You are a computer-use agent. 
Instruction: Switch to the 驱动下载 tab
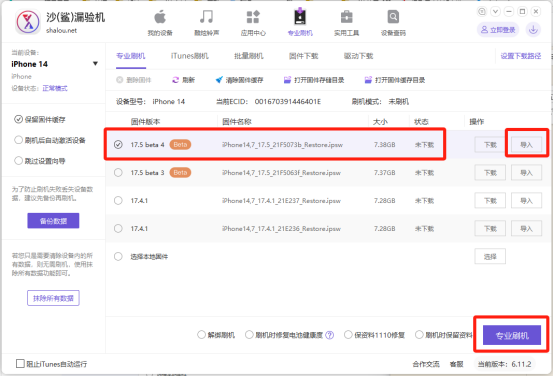tap(358, 56)
